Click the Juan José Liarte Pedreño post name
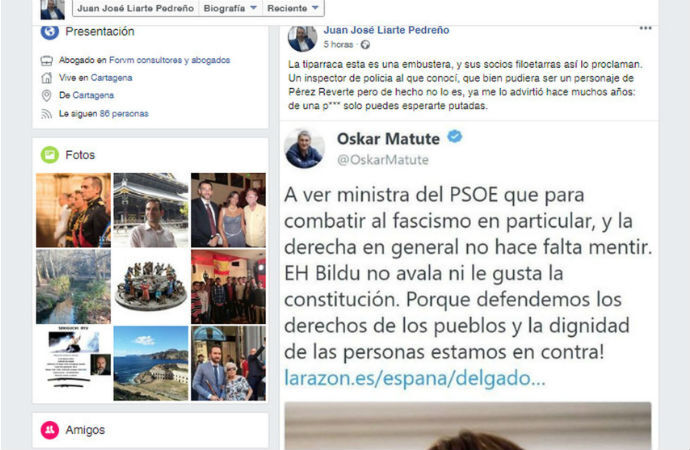Image resolution: width=690 pixels, height=450 pixels. coord(386,30)
